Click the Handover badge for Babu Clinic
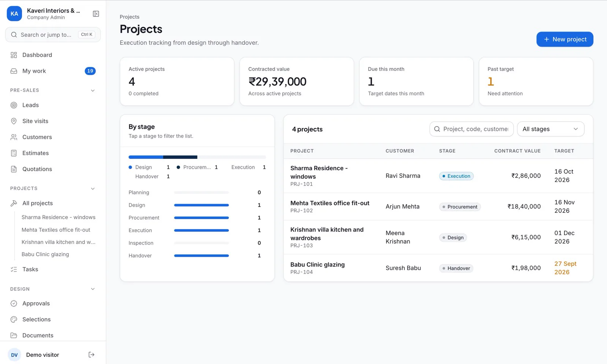Screen dimensions: 607x364 (456, 268)
